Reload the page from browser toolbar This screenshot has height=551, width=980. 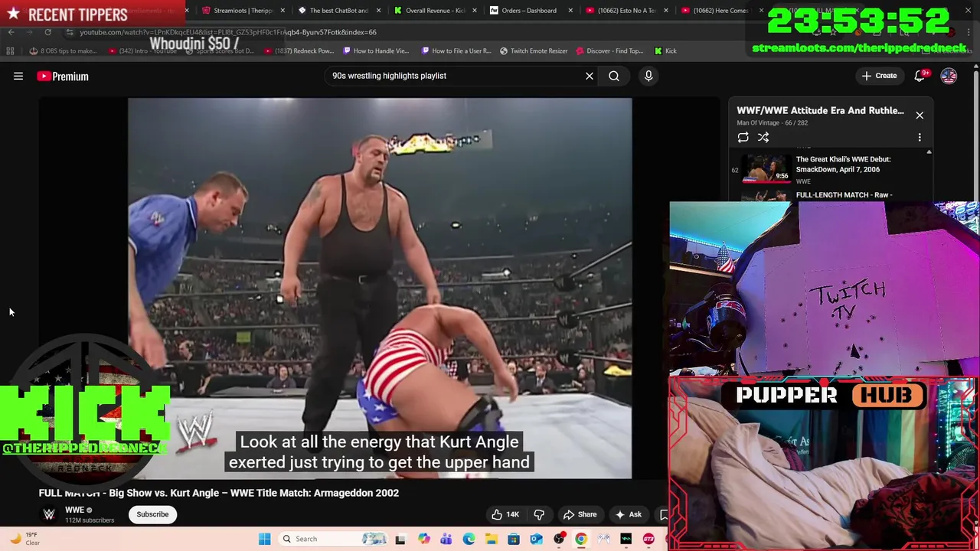(x=47, y=32)
